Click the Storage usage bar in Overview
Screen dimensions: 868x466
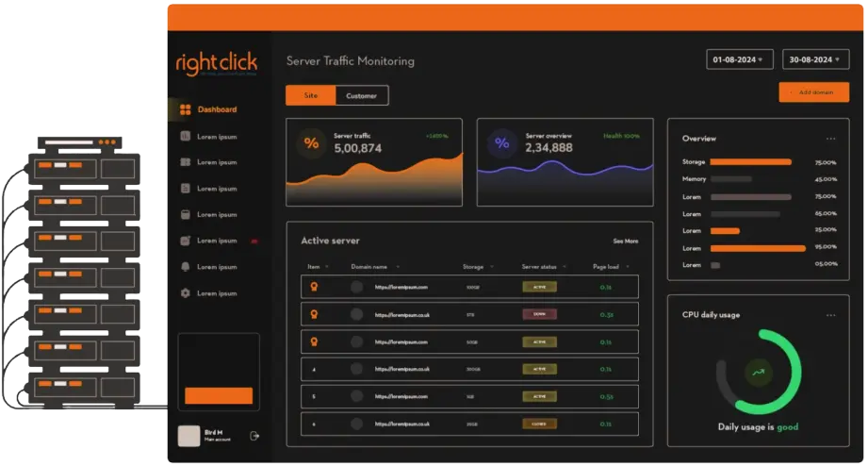[x=750, y=162]
